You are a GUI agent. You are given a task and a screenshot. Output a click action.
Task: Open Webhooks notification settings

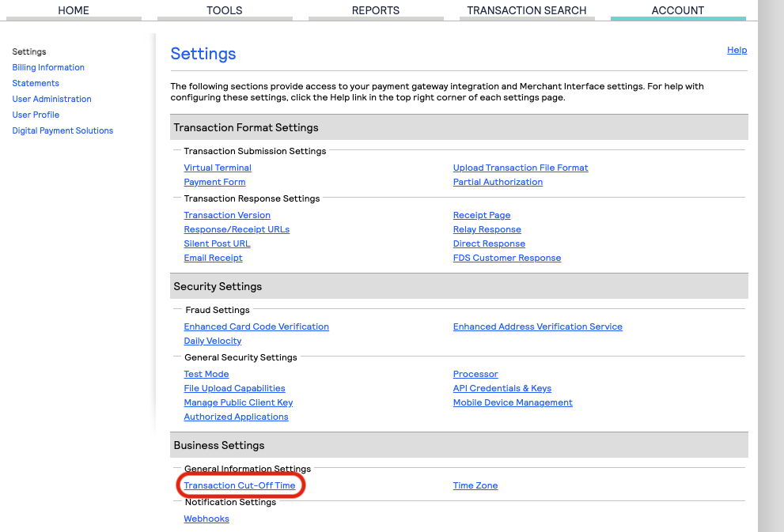pyautogui.click(x=206, y=519)
